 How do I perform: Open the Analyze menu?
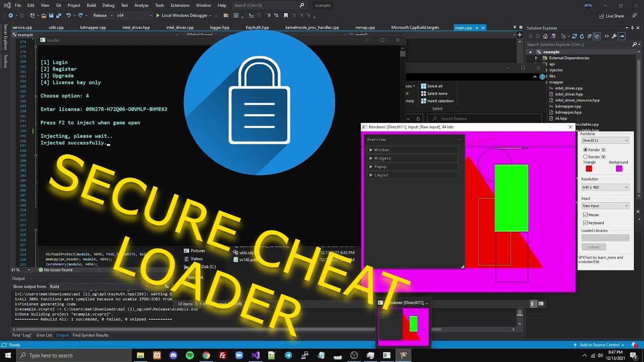(x=141, y=5)
